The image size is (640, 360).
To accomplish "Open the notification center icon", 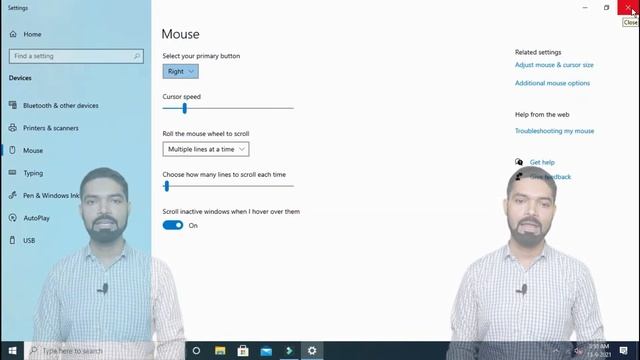I will [x=623, y=351].
